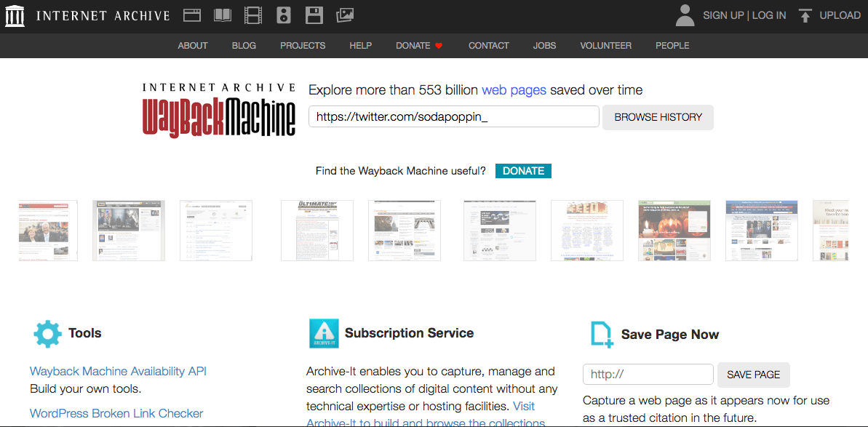Viewport: 868px width, 427px height.
Task: Open the Upload icon
Action: click(x=805, y=15)
